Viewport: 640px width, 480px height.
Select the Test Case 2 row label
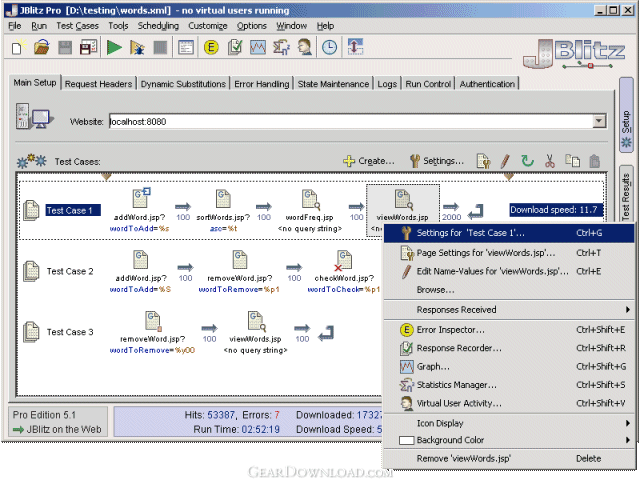pyautogui.click(x=70, y=271)
